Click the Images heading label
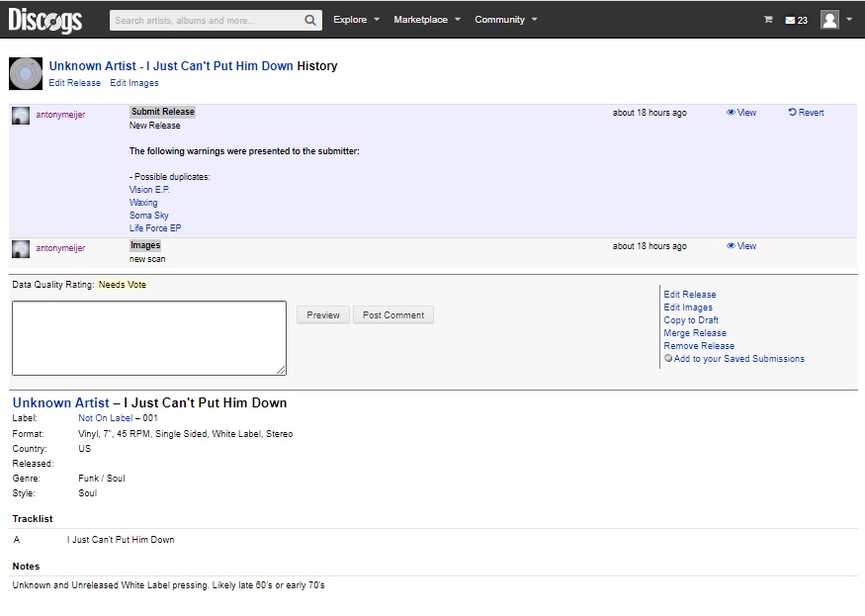 point(145,245)
